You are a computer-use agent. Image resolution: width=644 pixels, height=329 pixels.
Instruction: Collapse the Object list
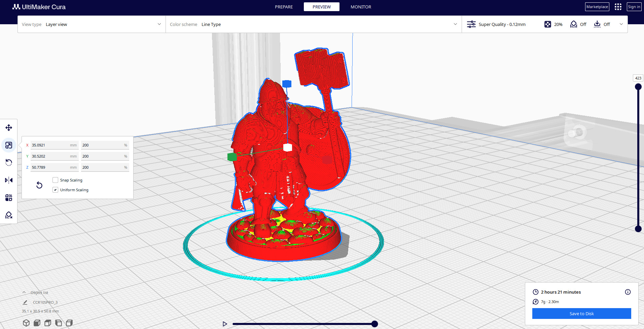coord(24,293)
